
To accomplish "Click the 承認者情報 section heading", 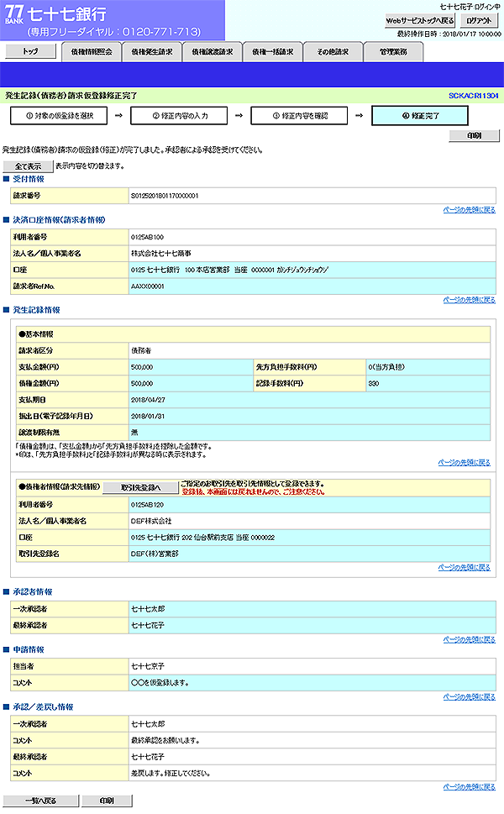I will (x=32, y=592).
